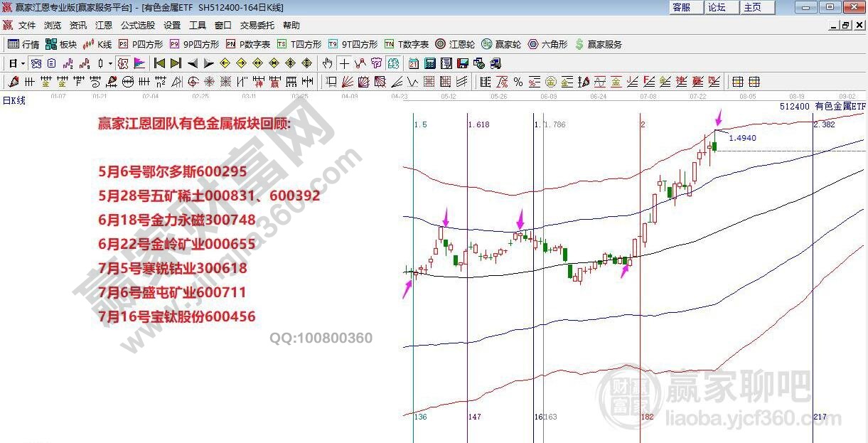Click the 赢家服务 dollar sign icon
This screenshot has width=868, height=443.
coord(579,44)
